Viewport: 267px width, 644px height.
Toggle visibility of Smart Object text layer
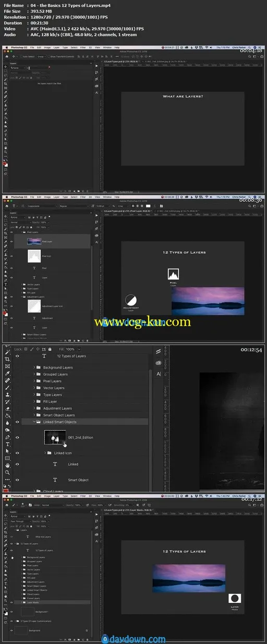(17, 480)
